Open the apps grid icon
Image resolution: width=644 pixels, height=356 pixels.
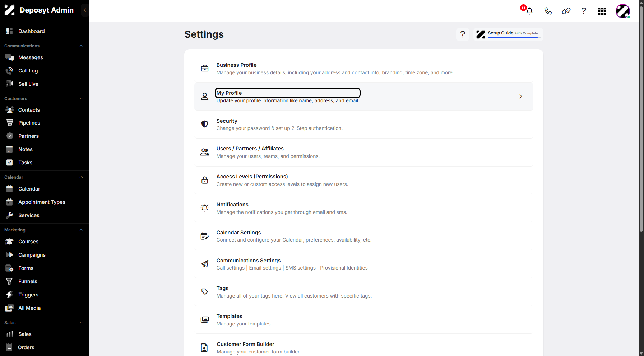point(602,11)
